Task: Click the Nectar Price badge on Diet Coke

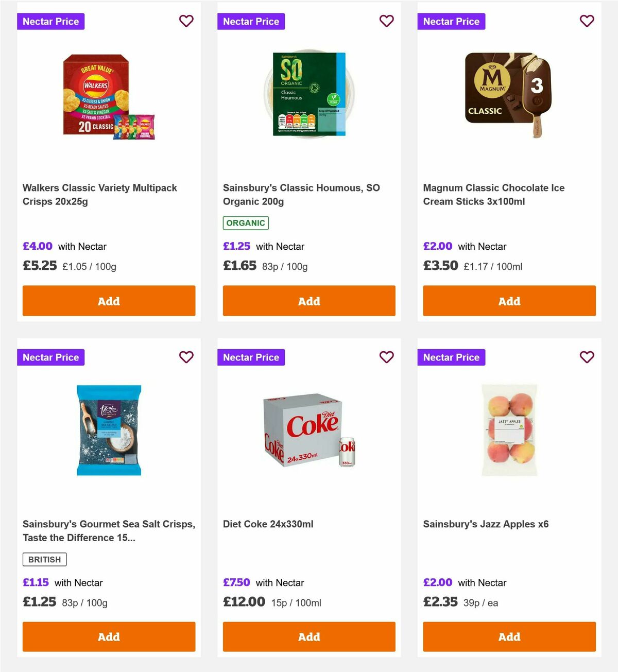Action: click(x=251, y=357)
